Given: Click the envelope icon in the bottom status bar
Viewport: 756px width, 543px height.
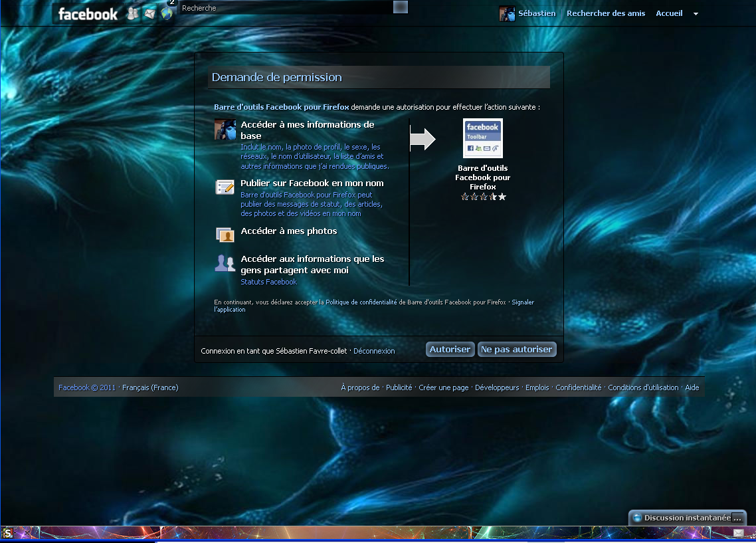Looking at the screenshot, I should (739, 533).
